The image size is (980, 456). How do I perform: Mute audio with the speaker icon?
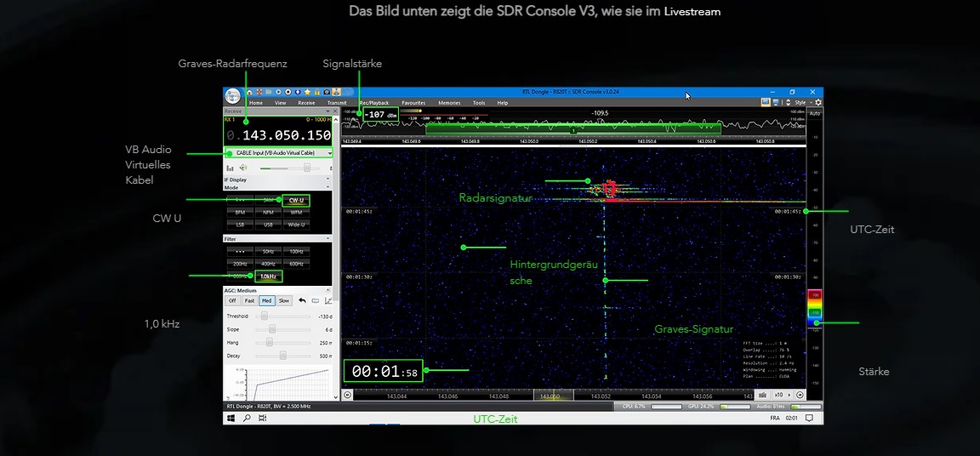coord(243,168)
